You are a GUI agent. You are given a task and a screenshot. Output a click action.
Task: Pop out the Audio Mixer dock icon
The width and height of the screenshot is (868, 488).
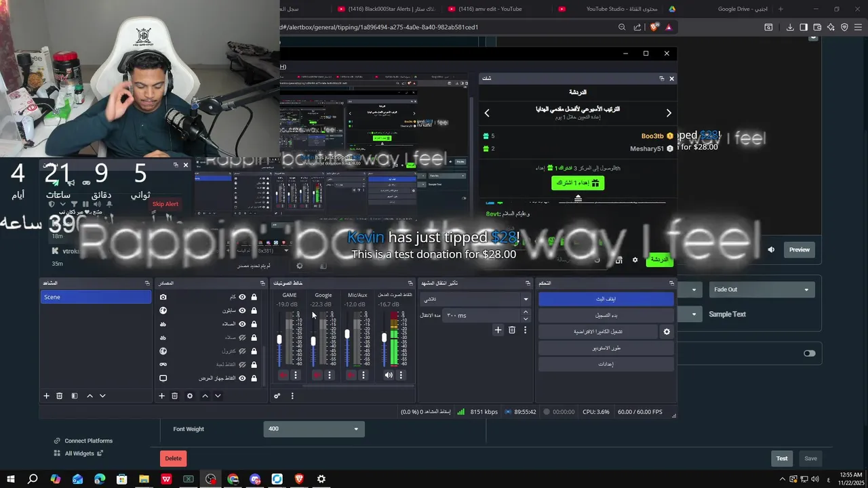[x=410, y=283]
